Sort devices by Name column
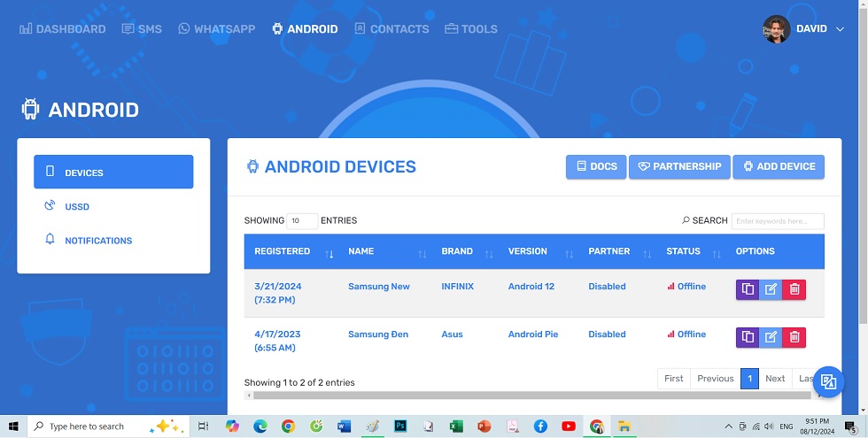The image size is (868, 438). (384, 251)
